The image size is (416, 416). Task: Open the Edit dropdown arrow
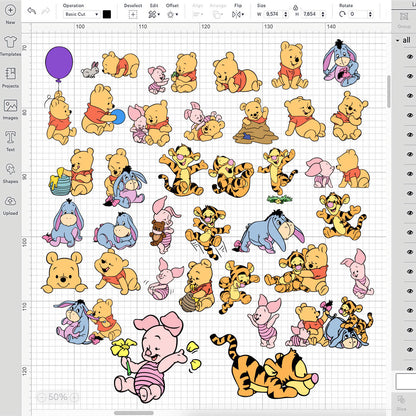(x=159, y=15)
